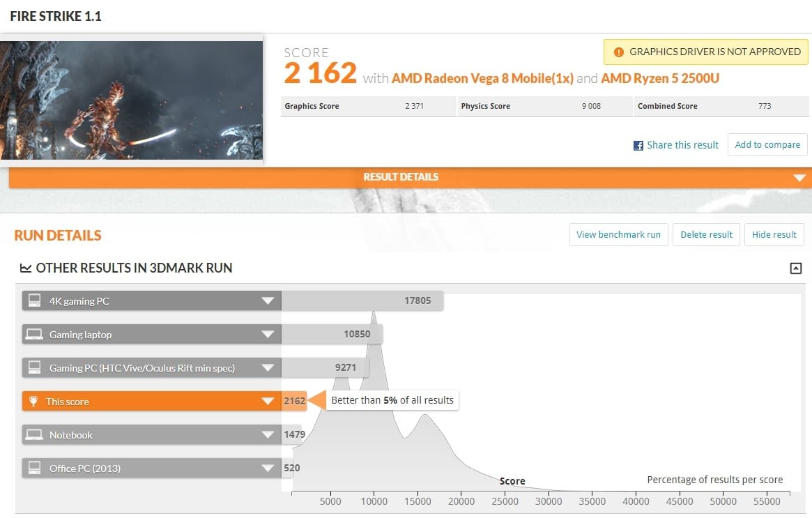Click View benchmark run button

pyautogui.click(x=618, y=235)
